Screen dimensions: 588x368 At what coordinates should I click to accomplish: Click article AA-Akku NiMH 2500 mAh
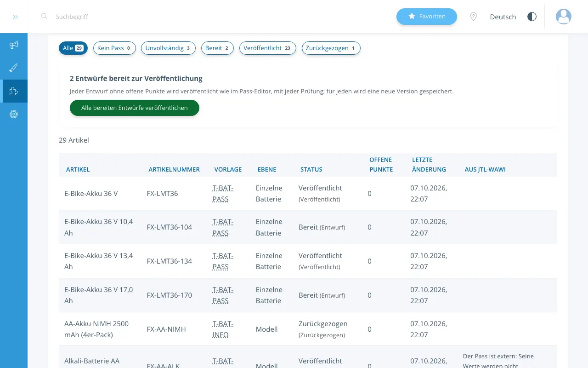tap(96, 329)
